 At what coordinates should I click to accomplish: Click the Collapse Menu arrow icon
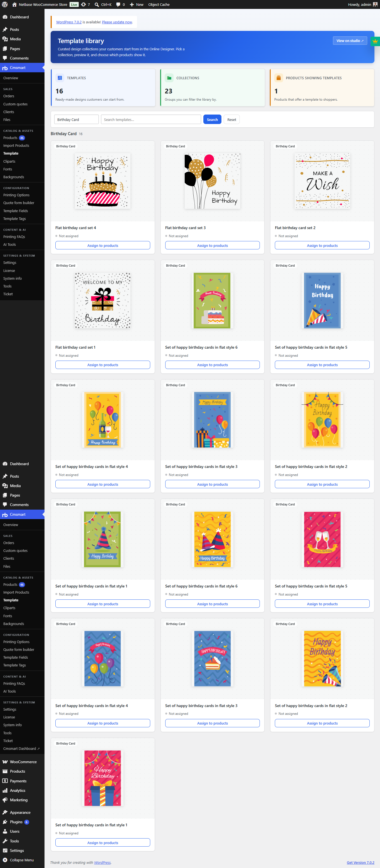(x=5, y=860)
